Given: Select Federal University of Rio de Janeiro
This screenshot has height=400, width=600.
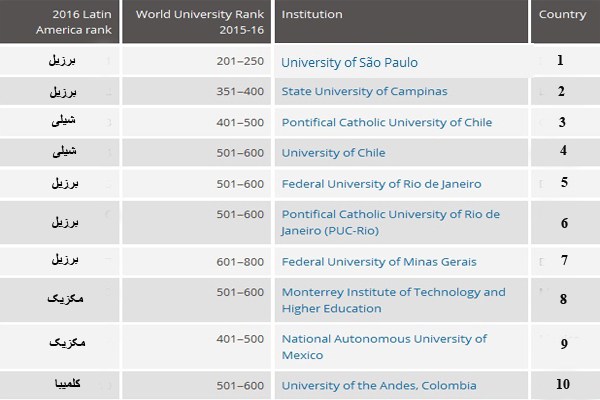Looking at the screenshot, I should point(381,184).
